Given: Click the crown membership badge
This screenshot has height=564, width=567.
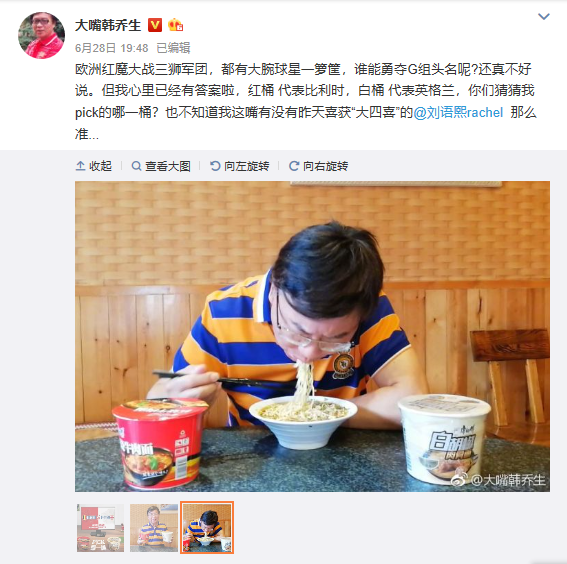Looking at the screenshot, I should (x=175, y=25).
